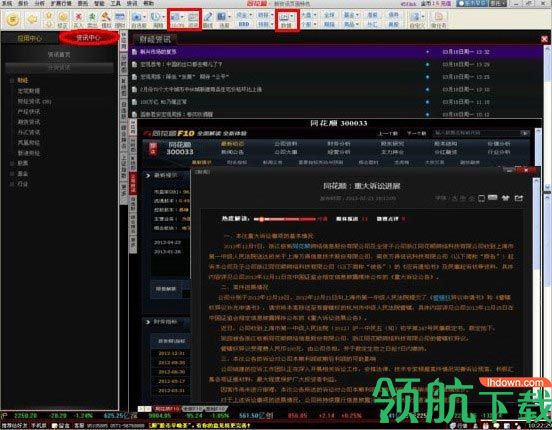Close the 财经资讯 panel with red X
Screen dimensions: 552x430
coord(545,39)
